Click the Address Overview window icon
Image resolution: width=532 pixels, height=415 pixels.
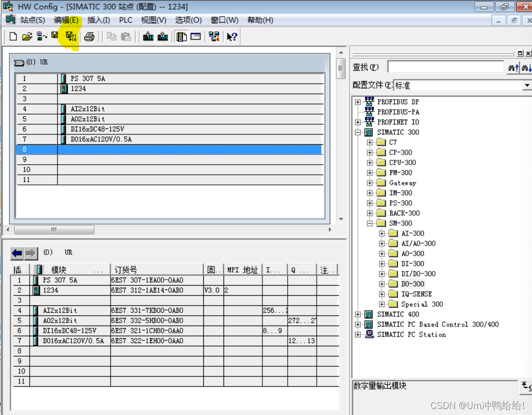point(196,36)
